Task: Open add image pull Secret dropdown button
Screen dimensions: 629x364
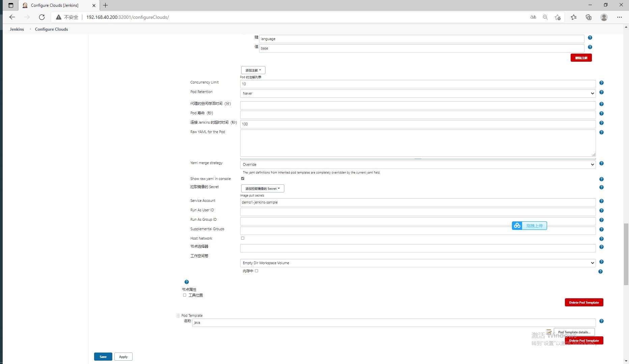Action: click(263, 188)
